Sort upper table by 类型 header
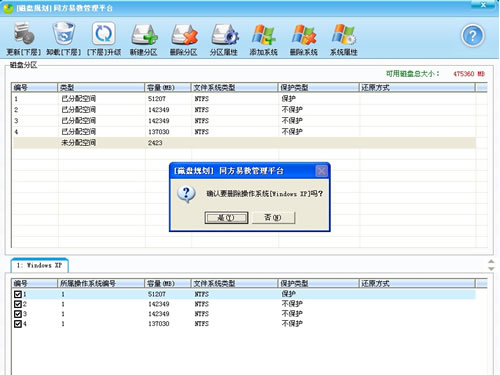Viewport: 500px width, 375px height. click(101, 88)
